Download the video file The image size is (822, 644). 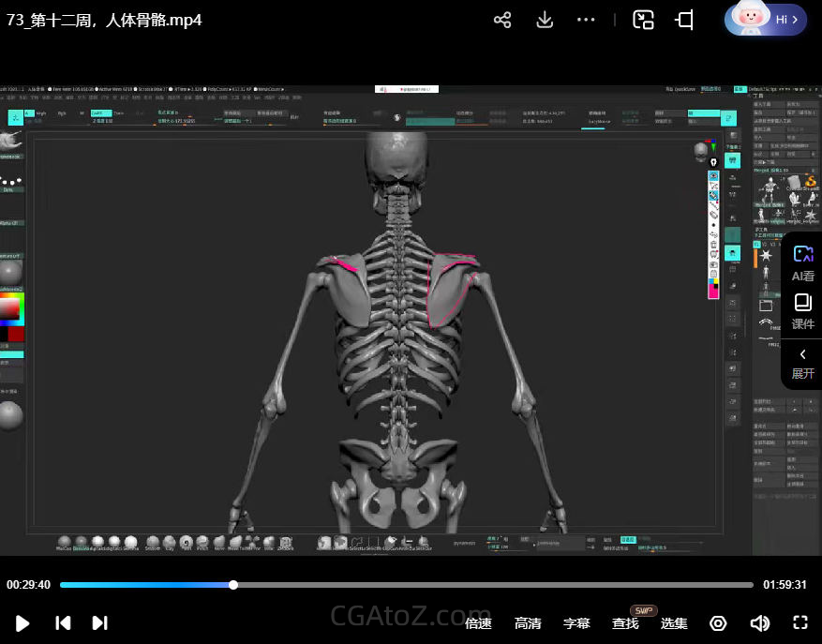pos(545,20)
